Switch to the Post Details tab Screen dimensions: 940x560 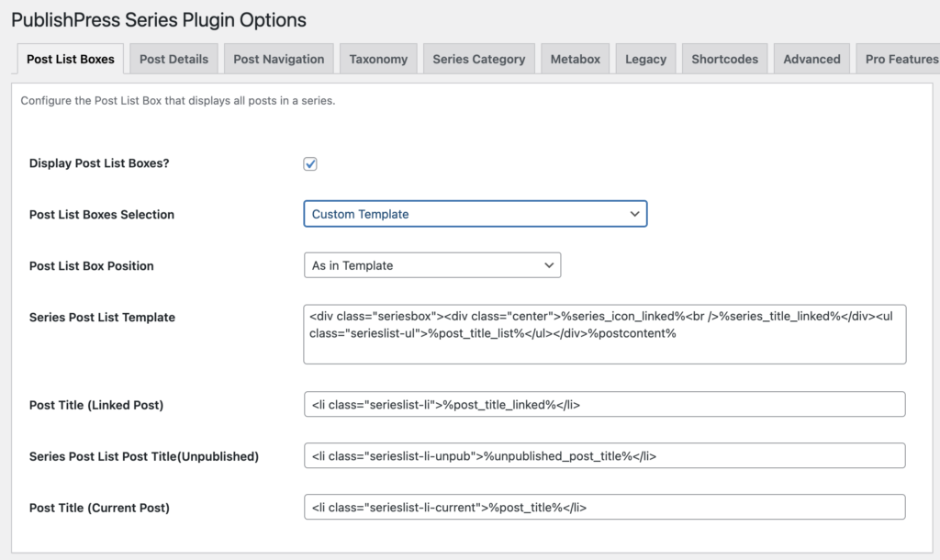coord(173,59)
